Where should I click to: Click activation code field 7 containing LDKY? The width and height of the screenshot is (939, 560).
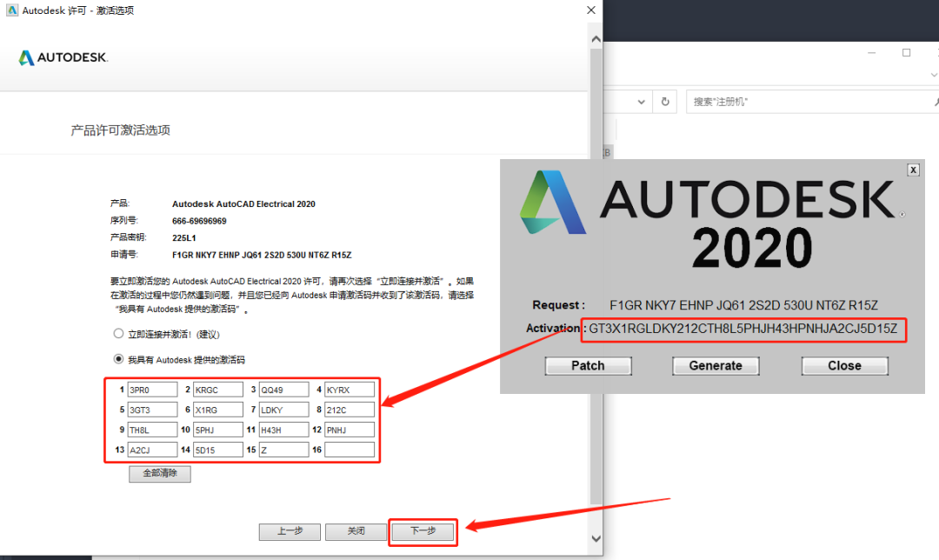[283, 410]
